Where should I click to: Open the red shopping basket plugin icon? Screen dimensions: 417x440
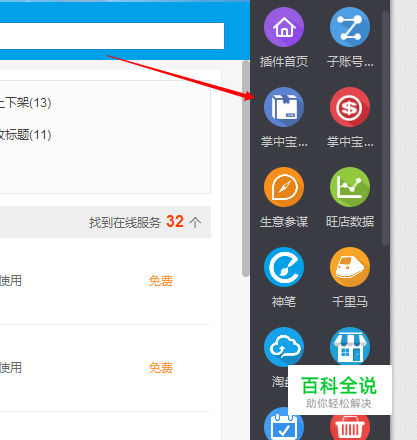click(x=350, y=427)
